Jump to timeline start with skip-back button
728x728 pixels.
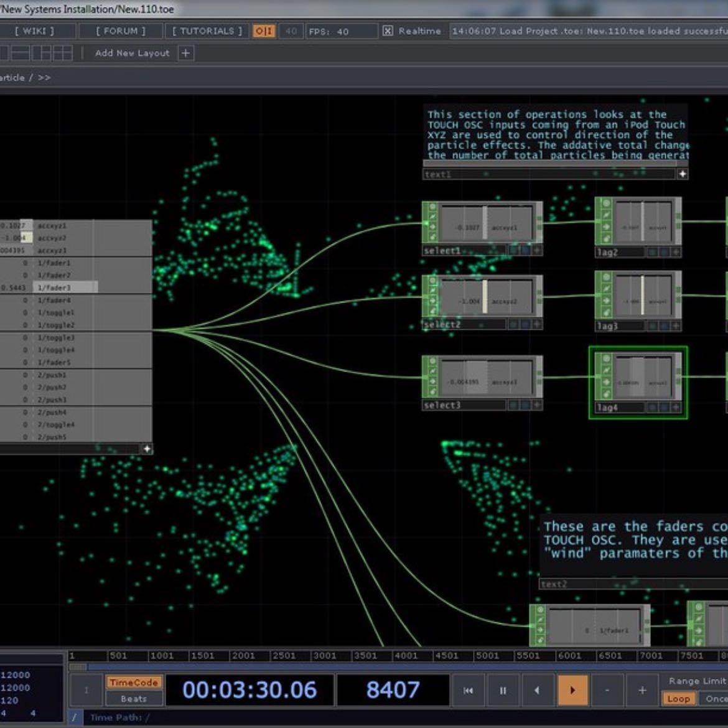click(468, 691)
